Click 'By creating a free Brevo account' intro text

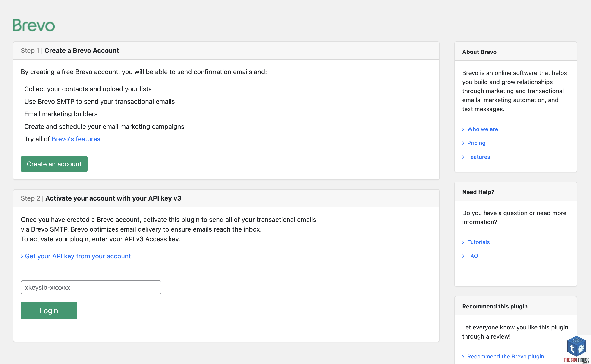tap(144, 72)
